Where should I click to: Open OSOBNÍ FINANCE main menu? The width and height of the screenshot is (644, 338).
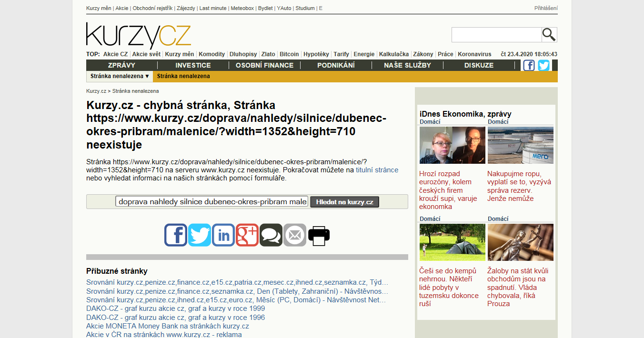click(x=264, y=65)
